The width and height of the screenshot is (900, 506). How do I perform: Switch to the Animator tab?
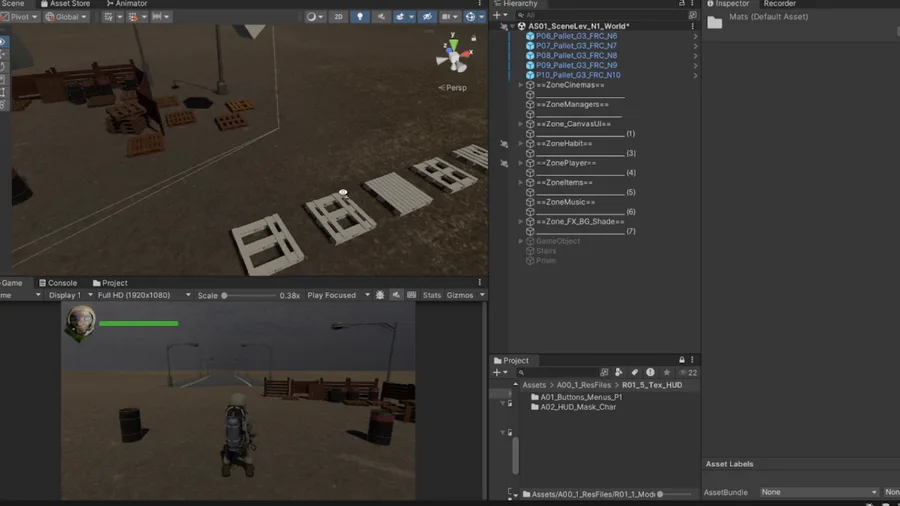(x=127, y=3)
